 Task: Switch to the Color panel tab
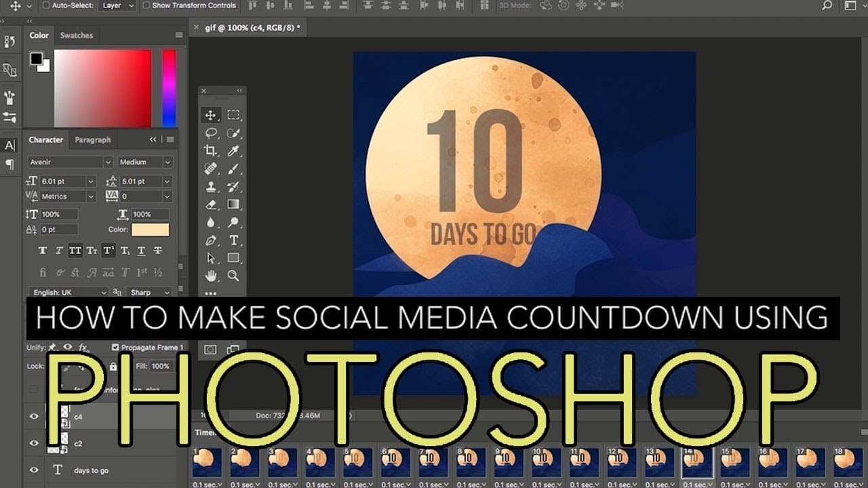[x=39, y=35]
